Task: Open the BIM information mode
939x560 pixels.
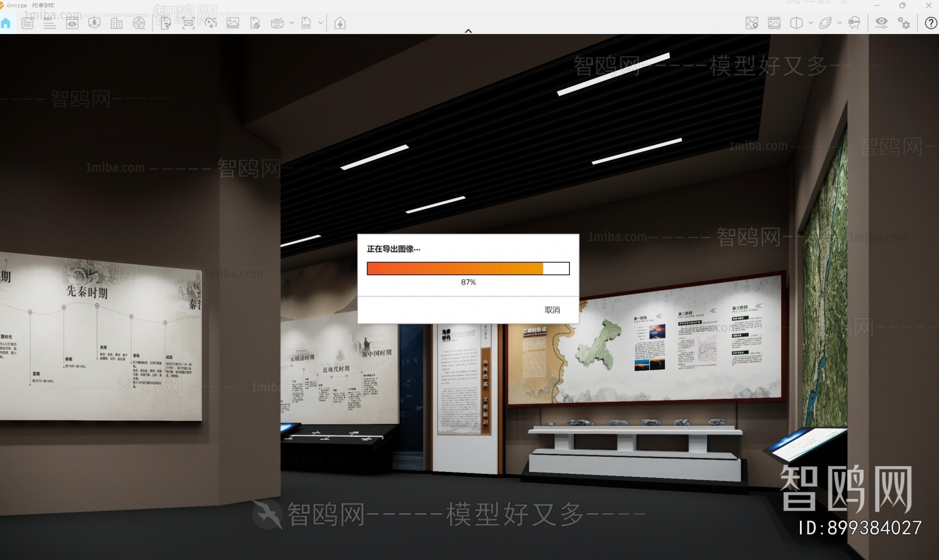Action: [x=50, y=24]
